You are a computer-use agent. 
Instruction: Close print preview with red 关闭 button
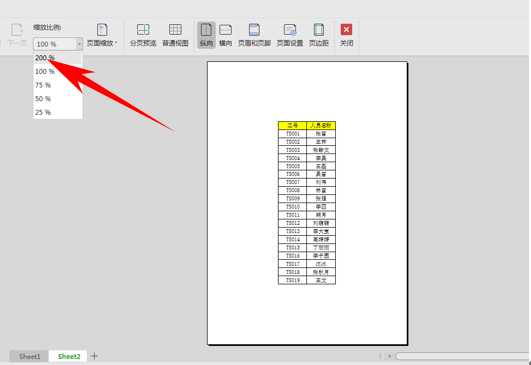(x=346, y=35)
